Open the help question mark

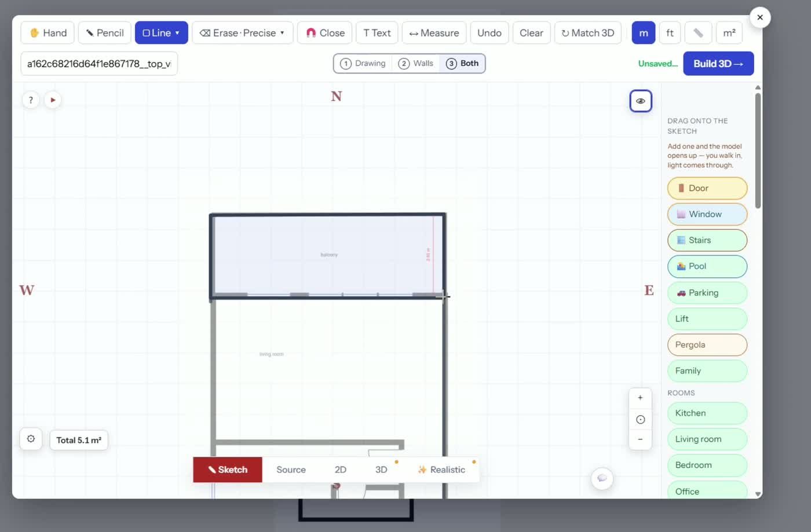point(31,100)
